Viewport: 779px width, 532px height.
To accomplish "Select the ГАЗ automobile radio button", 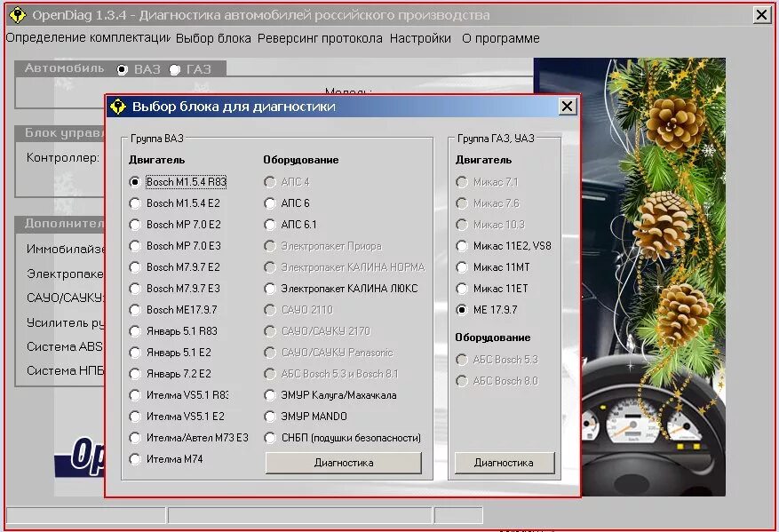I will (175, 69).
